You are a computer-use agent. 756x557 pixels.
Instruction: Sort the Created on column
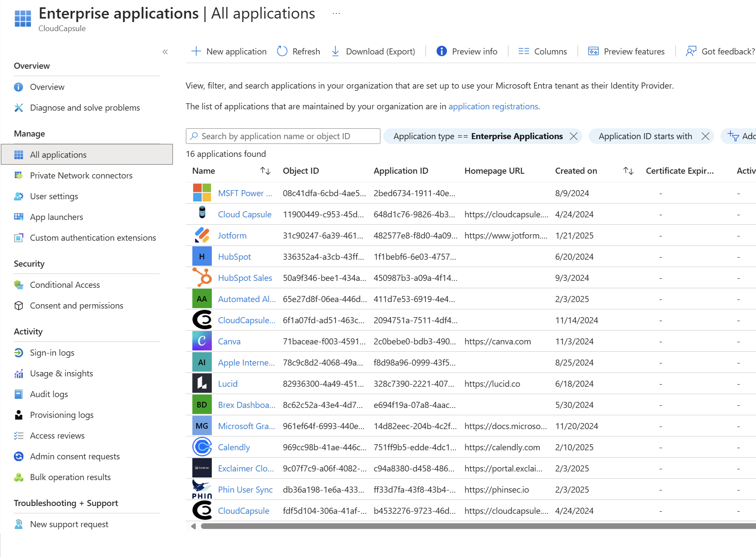click(628, 171)
